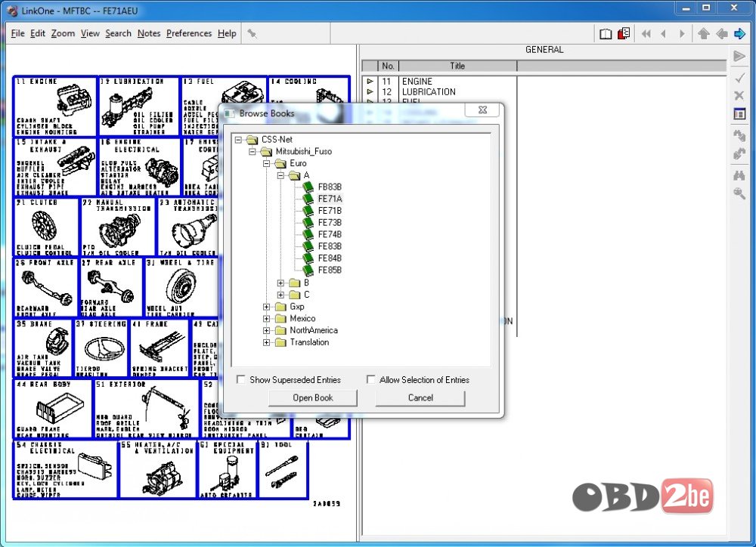756x547 pixels.
Task: Open the Zoom menu
Action: coord(64,33)
